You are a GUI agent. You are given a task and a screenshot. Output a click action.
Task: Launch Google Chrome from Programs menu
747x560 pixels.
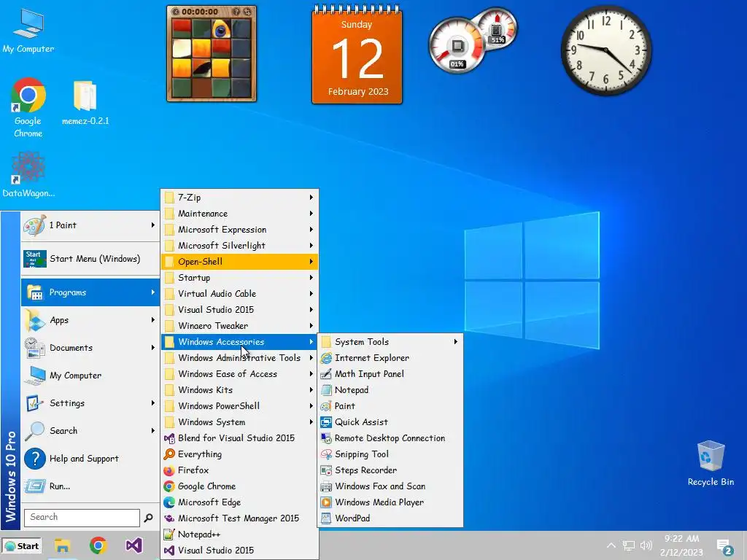[239, 486]
